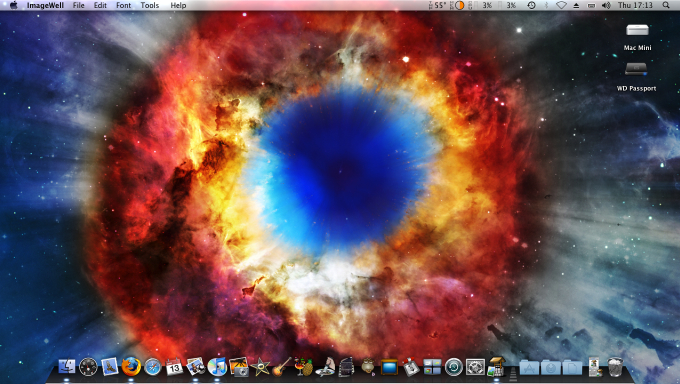The height and width of the screenshot is (384, 680).
Task: Launch Dashboard gauge icon in dock
Action: (88, 367)
